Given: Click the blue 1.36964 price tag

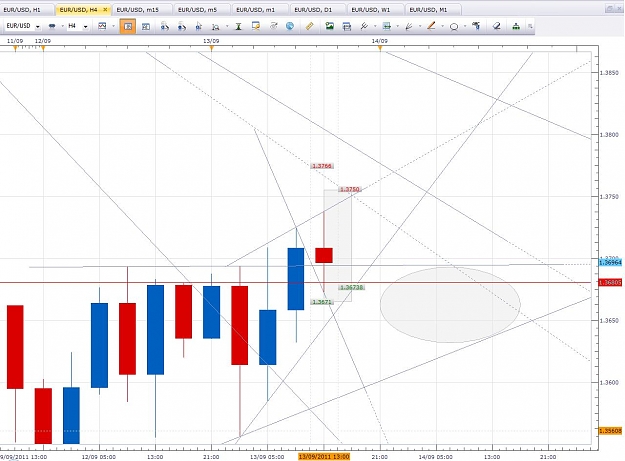Looking at the screenshot, I should pos(610,262).
